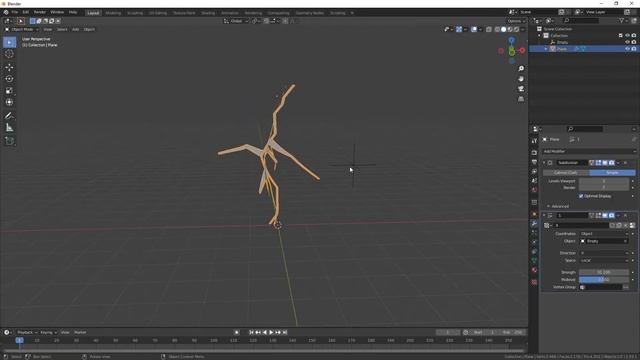This screenshot has height=360, width=640.
Task: Toggle camera view icon in viewport
Action: [x=521, y=89]
